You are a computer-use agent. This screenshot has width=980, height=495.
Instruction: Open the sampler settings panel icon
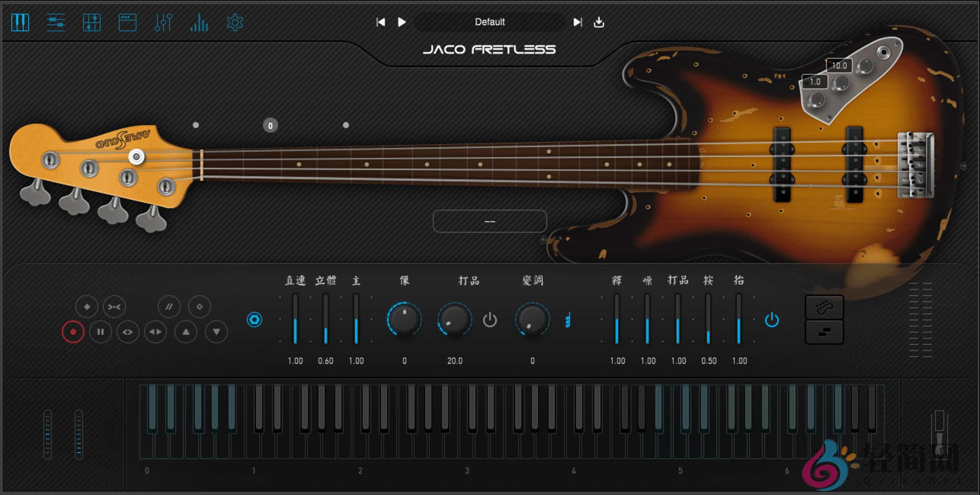tap(55, 22)
